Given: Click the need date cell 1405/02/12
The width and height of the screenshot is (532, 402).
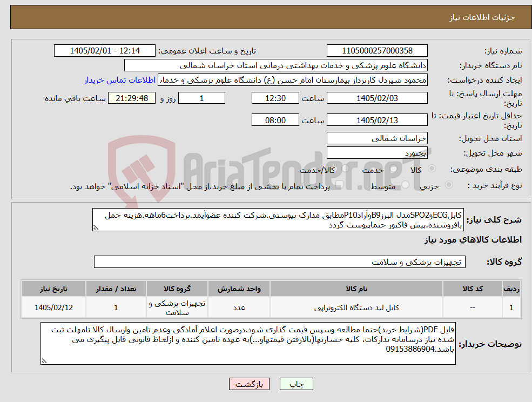Looking at the screenshot, I should 53,307.
